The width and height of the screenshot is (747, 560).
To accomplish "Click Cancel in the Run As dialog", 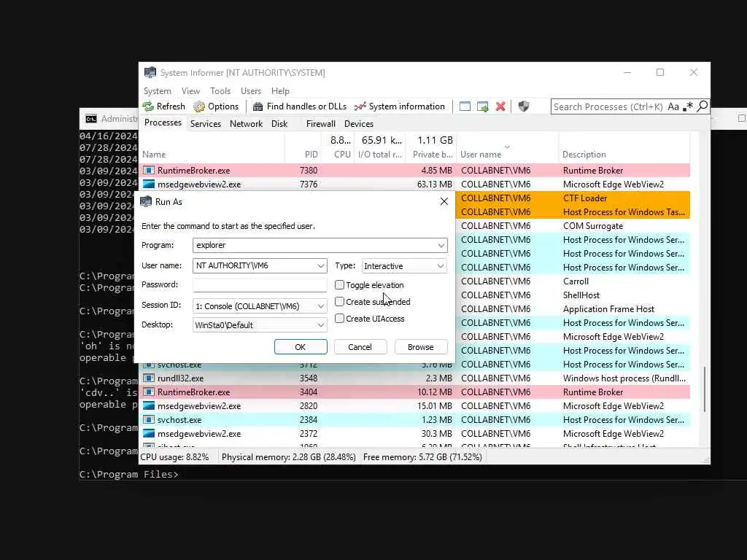I will [x=360, y=346].
